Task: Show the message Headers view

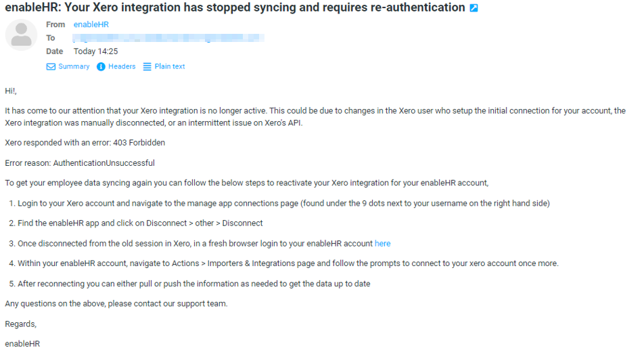Action: coord(122,66)
